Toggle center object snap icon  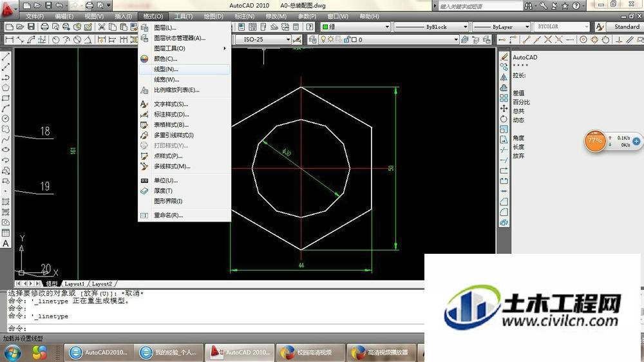[583, 40]
